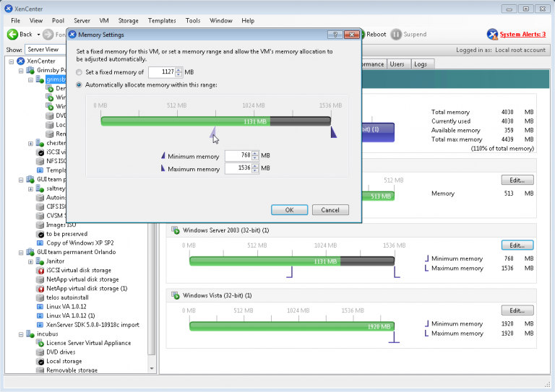Image resolution: width=555 pixels, height=392 pixels.
Task: Click the tree panel scroll down arrow
Action: [x=152, y=369]
